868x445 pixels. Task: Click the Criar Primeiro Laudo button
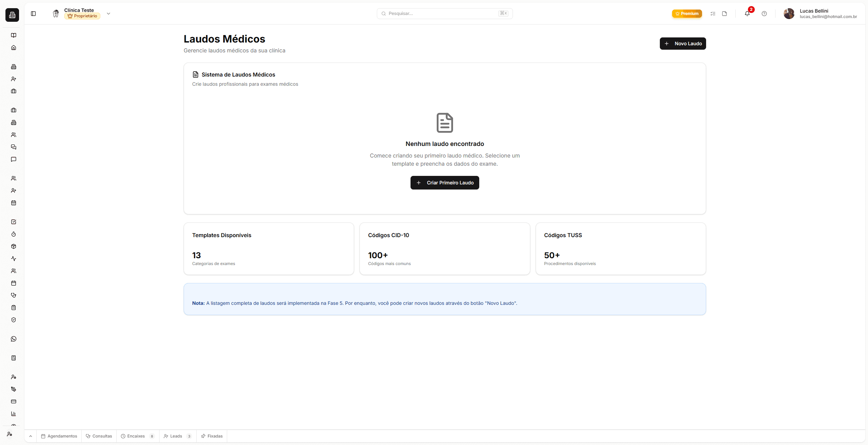pos(444,183)
